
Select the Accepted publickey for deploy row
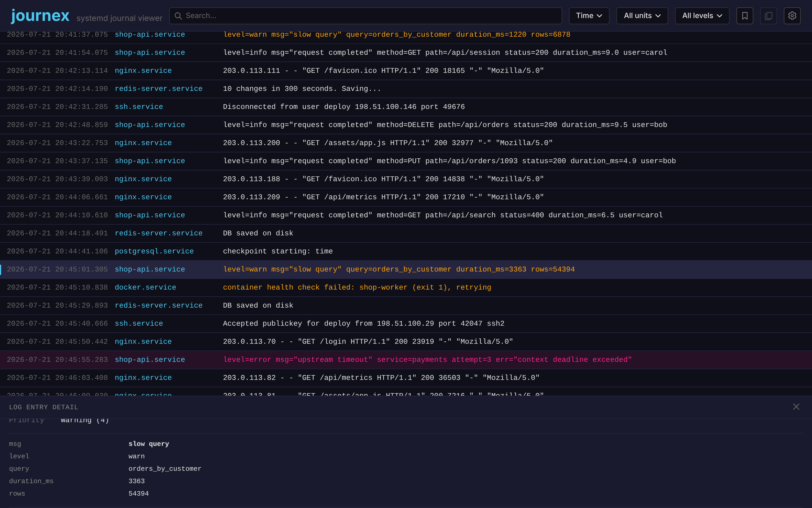click(x=406, y=323)
